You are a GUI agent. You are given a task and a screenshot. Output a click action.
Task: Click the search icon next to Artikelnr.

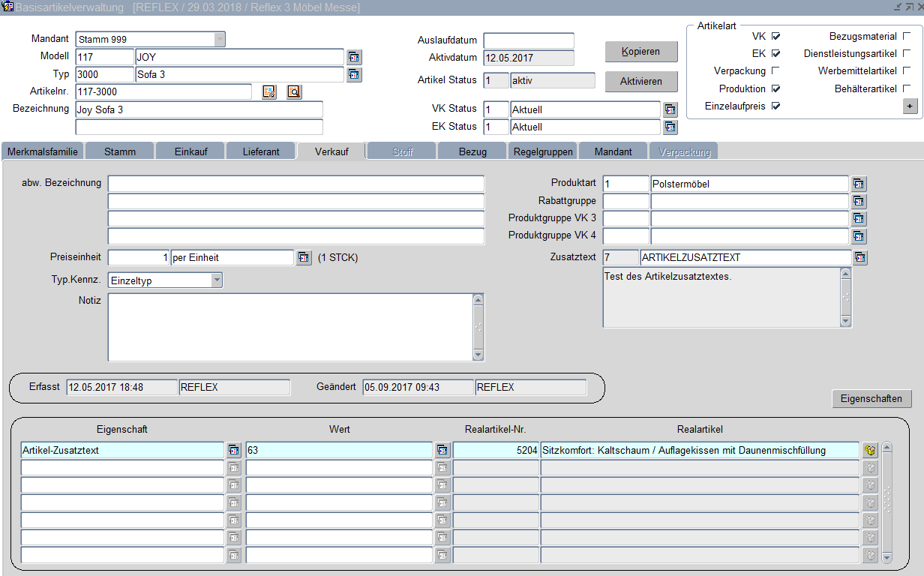pos(293,91)
